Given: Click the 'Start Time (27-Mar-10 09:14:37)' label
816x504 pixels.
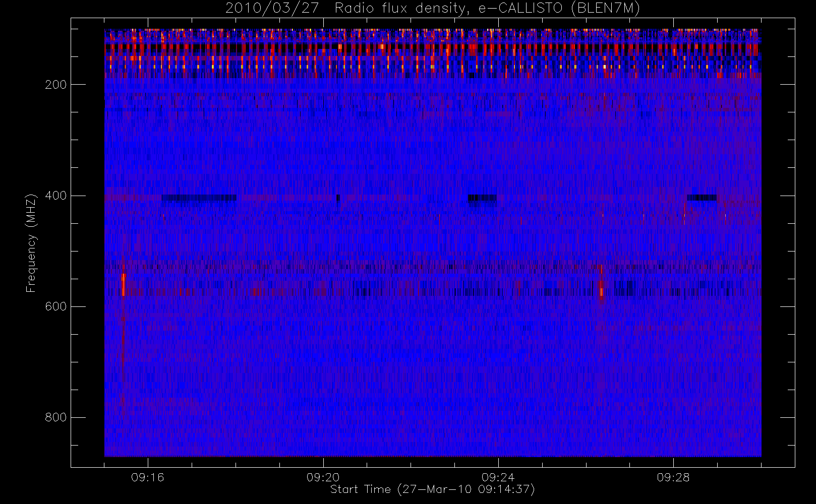Looking at the screenshot, I should (x=432, y=489).
